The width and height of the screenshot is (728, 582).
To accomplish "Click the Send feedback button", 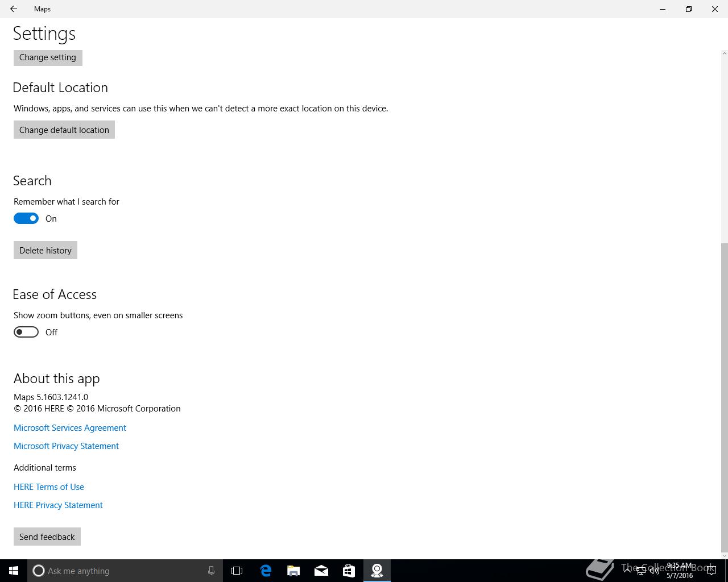I will click(47, 537).
